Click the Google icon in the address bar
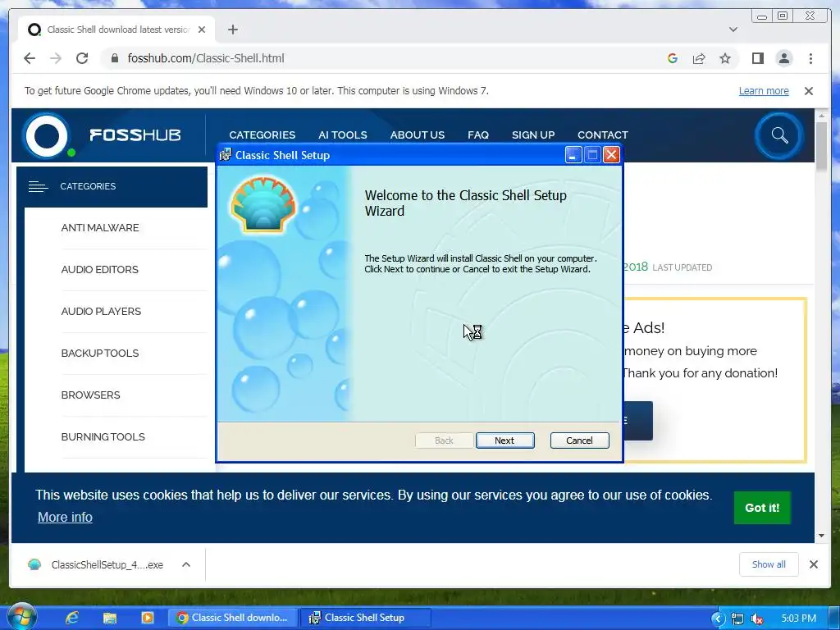840x630 pixels. (x=673, y=58)
